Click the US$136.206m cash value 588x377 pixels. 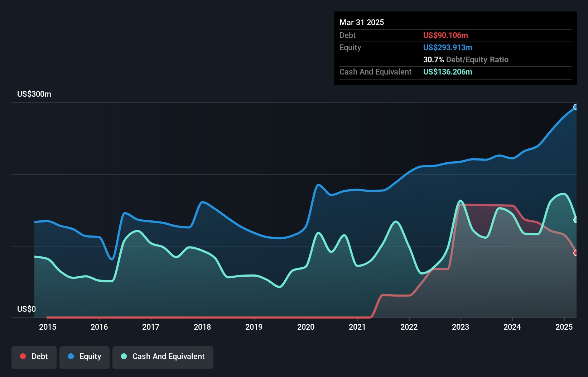[x=448, y=72]
